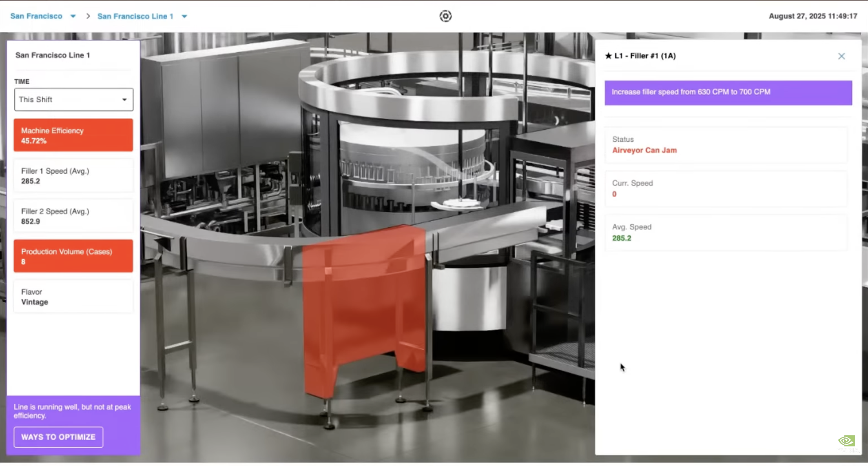The width and height of the screenshot is (868, 466).
Task: Expand the San Francisco site dropdown arrow
Action: point(73,16)
